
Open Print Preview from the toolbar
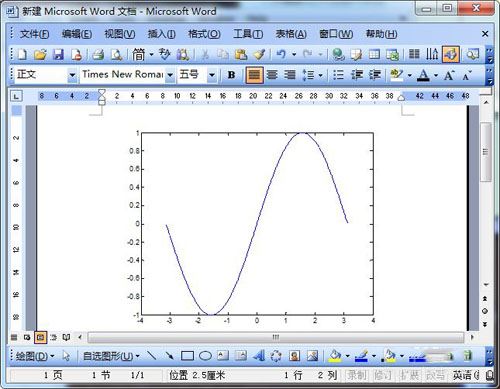pos(116,54)
